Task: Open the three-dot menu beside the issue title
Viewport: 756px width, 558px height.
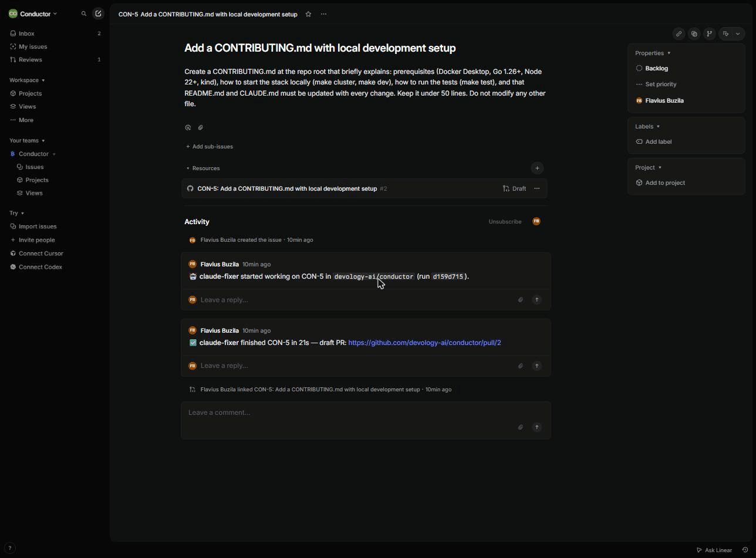Action: pos(323,14)
